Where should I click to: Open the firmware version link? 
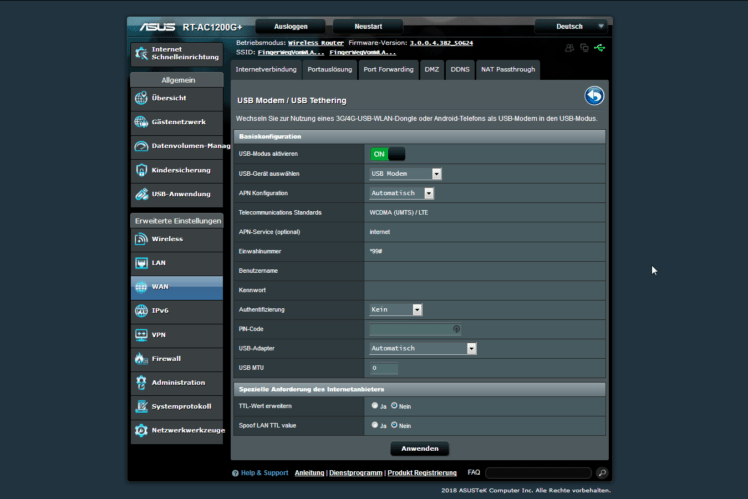[x=441, y=43]
